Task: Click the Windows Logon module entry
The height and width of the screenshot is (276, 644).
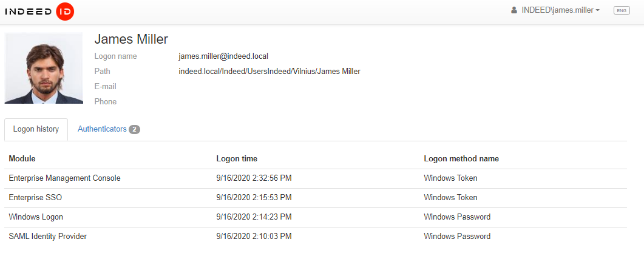Action: coord(36,217)
